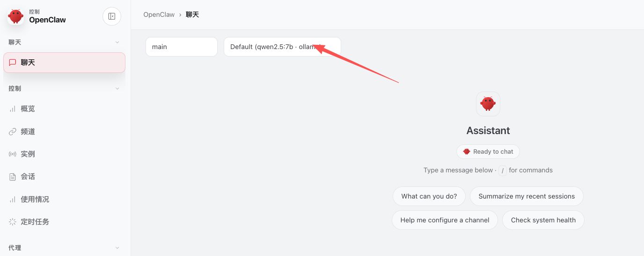The height and width of the screenshot is (256, 644).
Task: Click the 概览 bar chart icon
Action: [13, 109]
